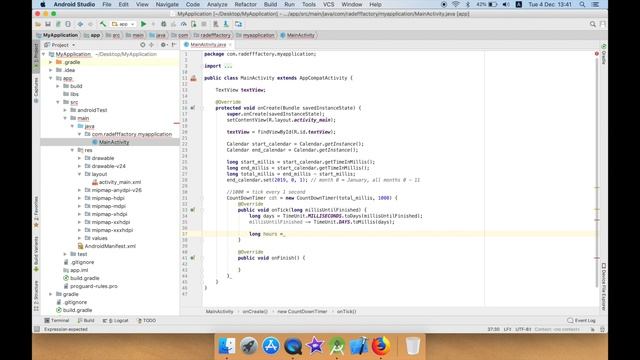Click the Search Everywhere magnifier in toolbar
The image size is (640, 360).
[x=593, y=24]
